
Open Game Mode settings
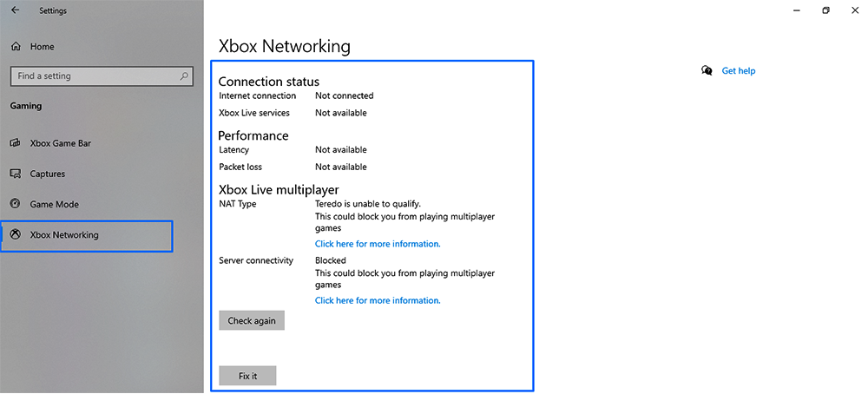coord(54,204)
